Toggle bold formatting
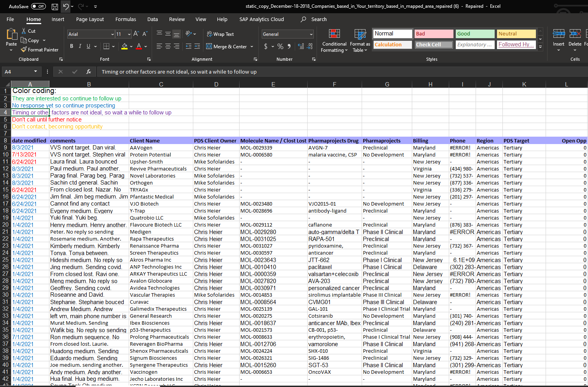The image size is (588, 387). pos(72,46)
